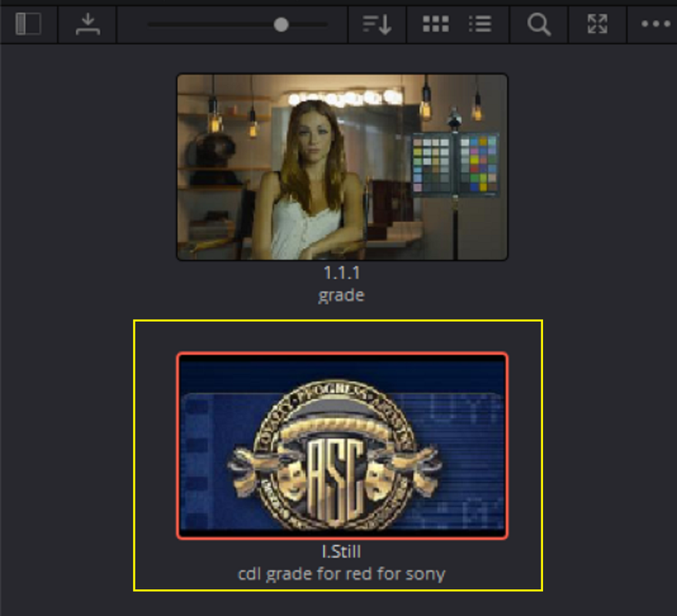
Task: Switch gallery to thumbnail grid view
Action: point(436,24)
